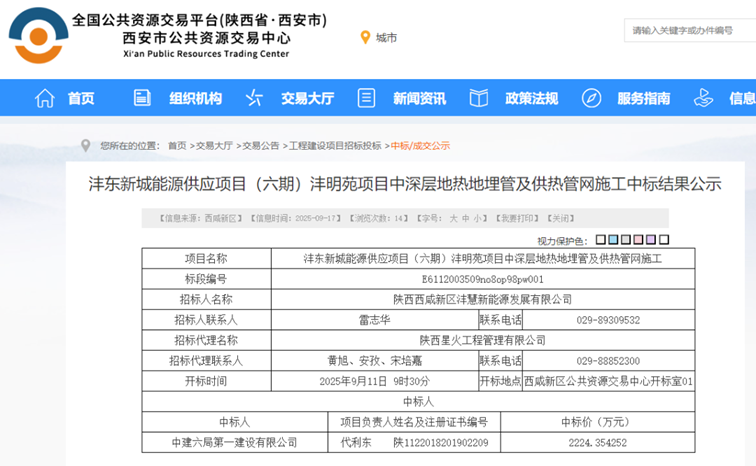Viewport: 756px width, 466px height.
Task: Click the orange location pin icon
Action: point(365,38)
